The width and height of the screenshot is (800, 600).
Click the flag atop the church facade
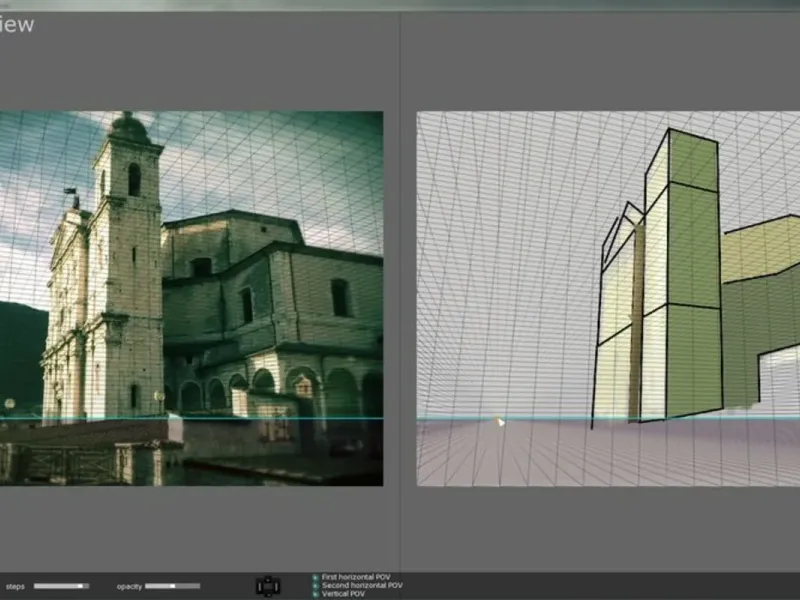click(x=71, y=190)
